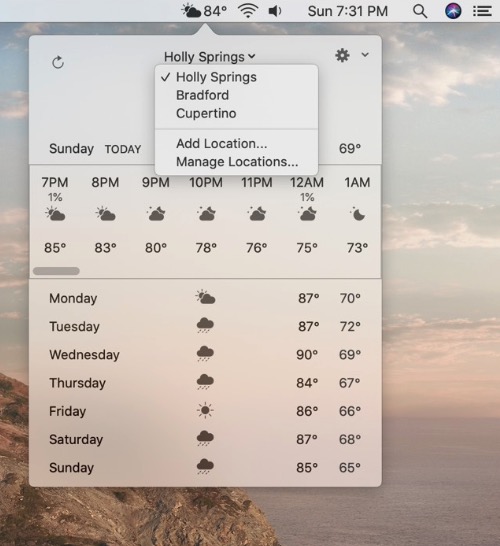Select the Monday forecast row

(205, 298)
